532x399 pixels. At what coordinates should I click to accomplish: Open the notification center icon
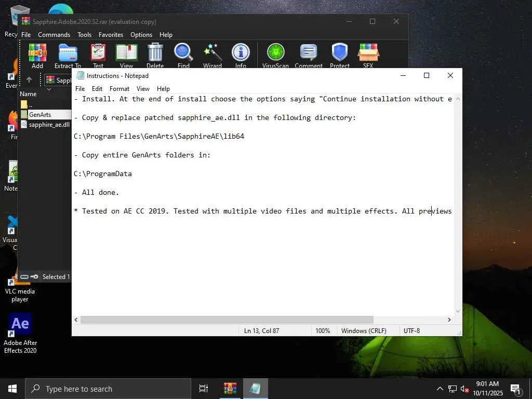(516, 389)
